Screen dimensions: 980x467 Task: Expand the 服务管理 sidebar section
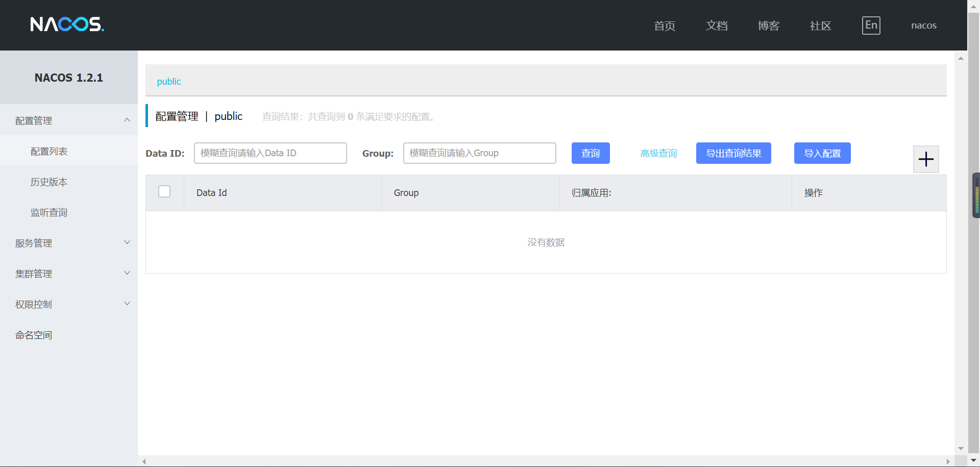[69, 243]
